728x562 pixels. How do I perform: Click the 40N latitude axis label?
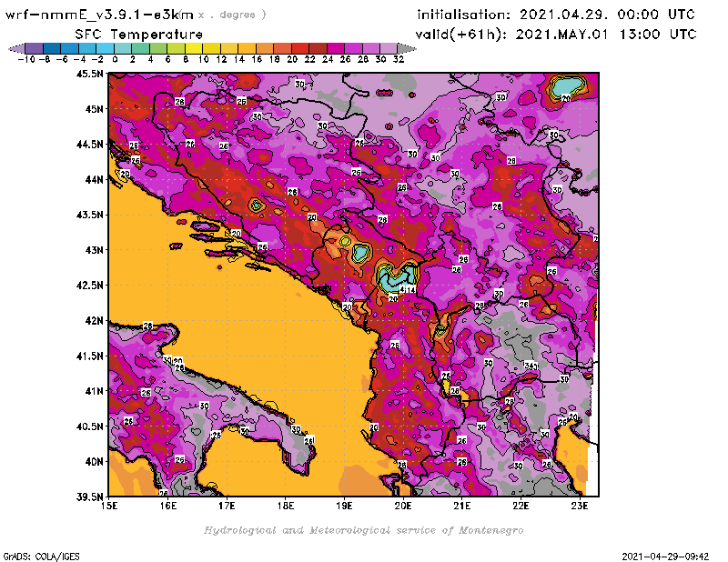[94, 462]
